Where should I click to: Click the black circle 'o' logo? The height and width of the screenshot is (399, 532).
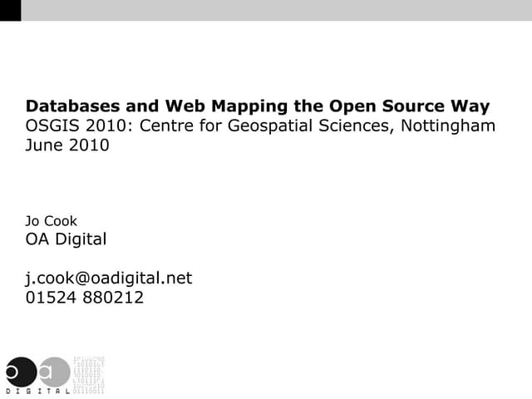(20, 372)
